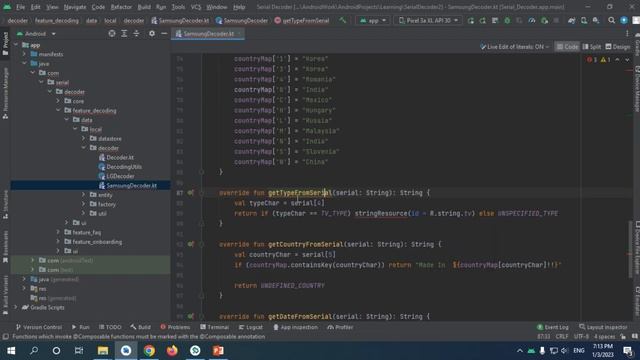Open the Navigate menu
This screenshot has width=640, height=360.
tap(75, 7)
